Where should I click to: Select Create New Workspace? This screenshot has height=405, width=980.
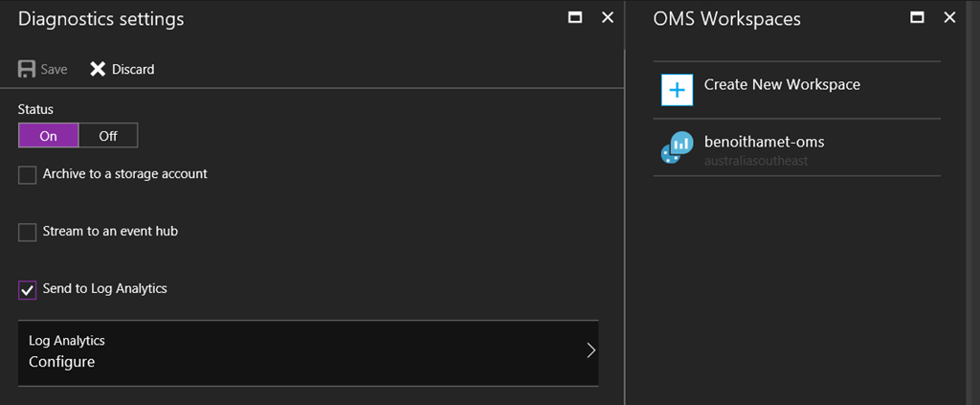click(782, 84)
